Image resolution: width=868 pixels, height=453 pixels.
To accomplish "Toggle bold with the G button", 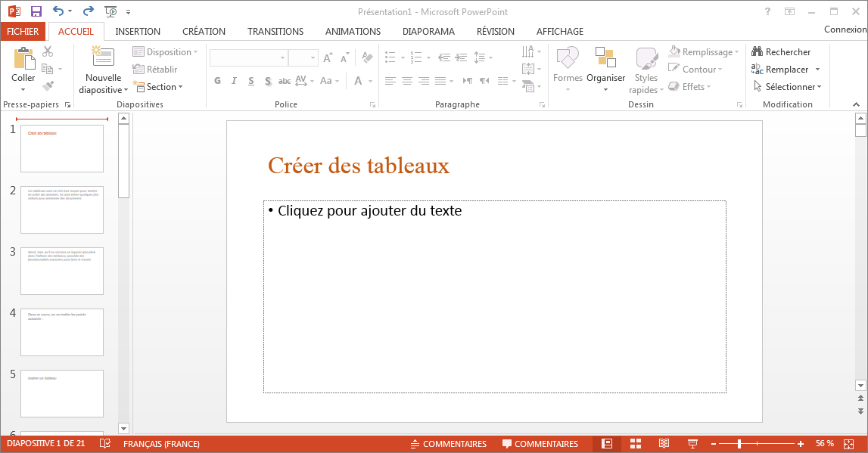I will tap(217, 81).
